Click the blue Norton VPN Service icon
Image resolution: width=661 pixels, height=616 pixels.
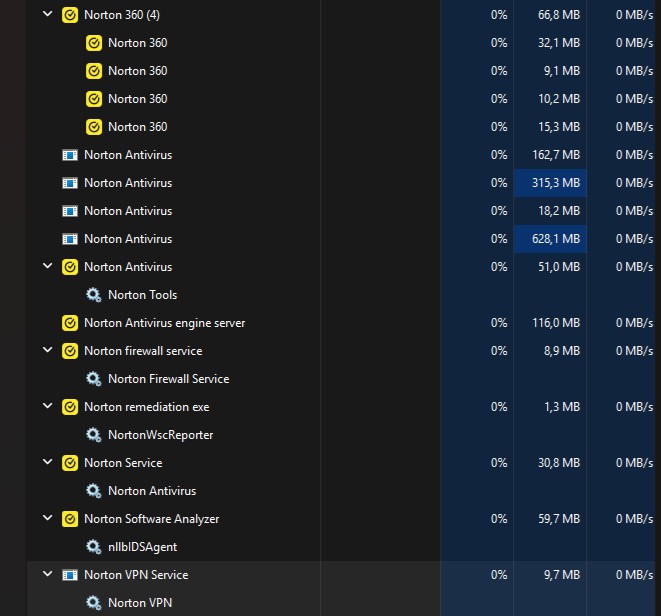click(x=70, y=575)
